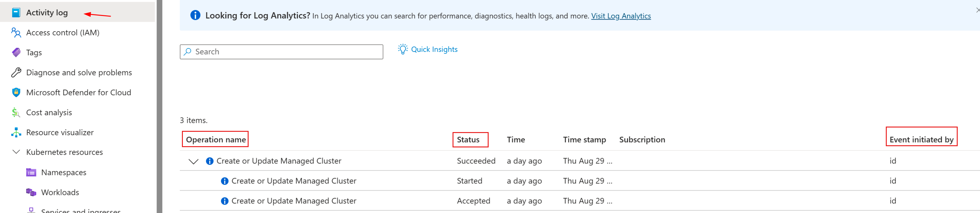
Task: Click the Activity log book icon
Action: pyautogui.click(x=16, y=13)
